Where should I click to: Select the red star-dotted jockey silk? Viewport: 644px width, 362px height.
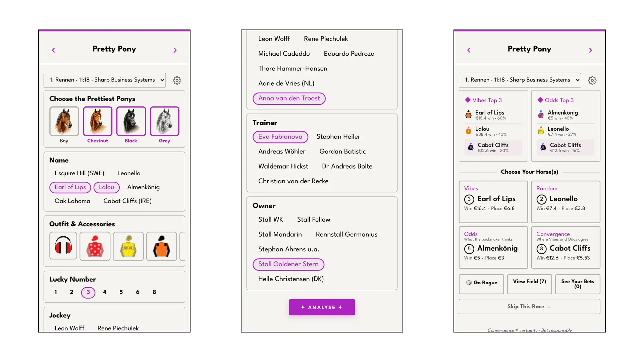95,246
